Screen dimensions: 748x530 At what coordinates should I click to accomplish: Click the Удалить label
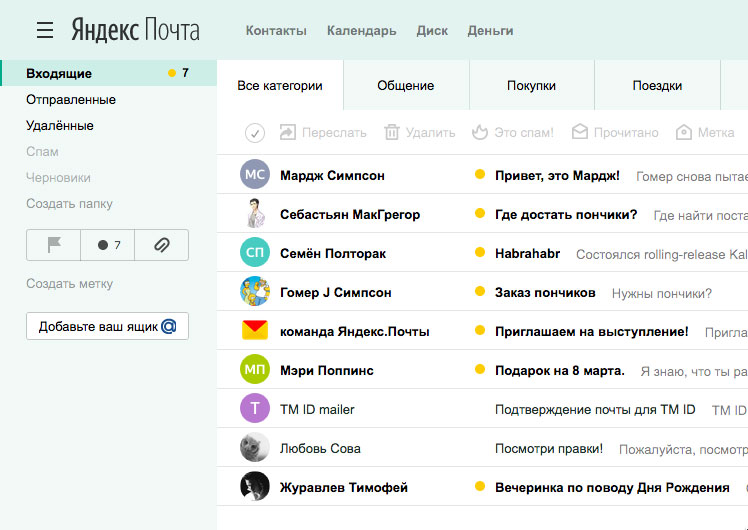pyautogui.click(x=430, y=133)
